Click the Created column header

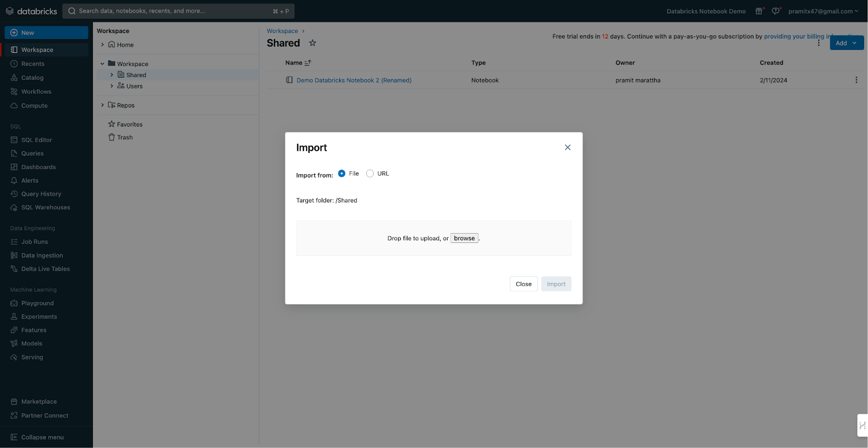click(771, 63)
